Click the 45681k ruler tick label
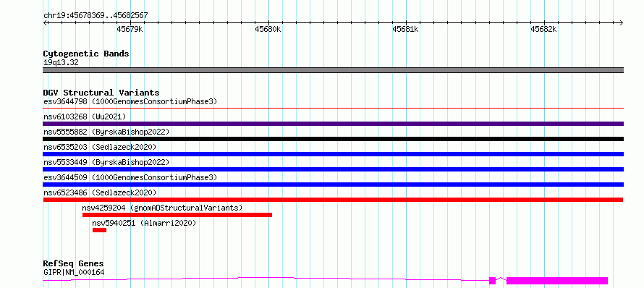This screenshot has height=288, width=644. (405, 29)
